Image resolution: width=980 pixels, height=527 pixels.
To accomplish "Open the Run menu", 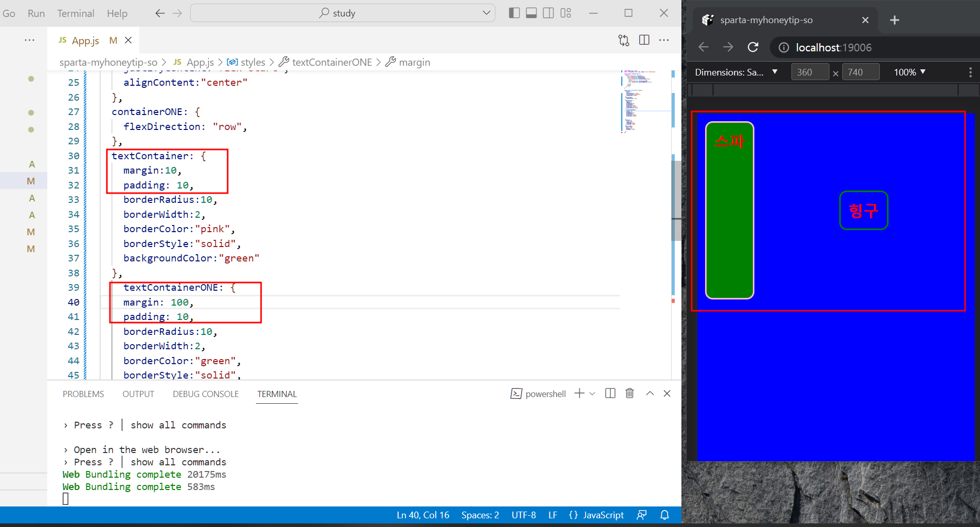I will pyautogui.click(x=36, y=13).
